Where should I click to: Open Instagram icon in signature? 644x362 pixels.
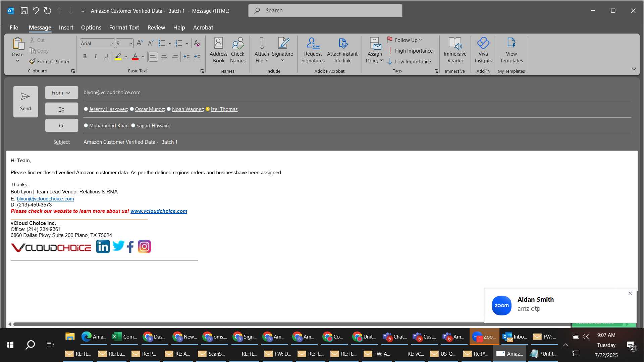point(144,247)
